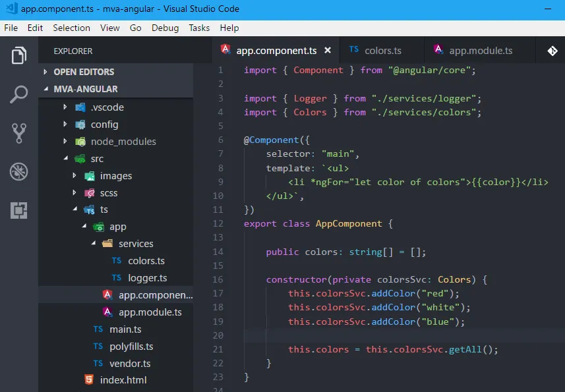Open the Explorer view in the activity bar
The width and height of the screenshot is (565, 392).
pos(18,55)
